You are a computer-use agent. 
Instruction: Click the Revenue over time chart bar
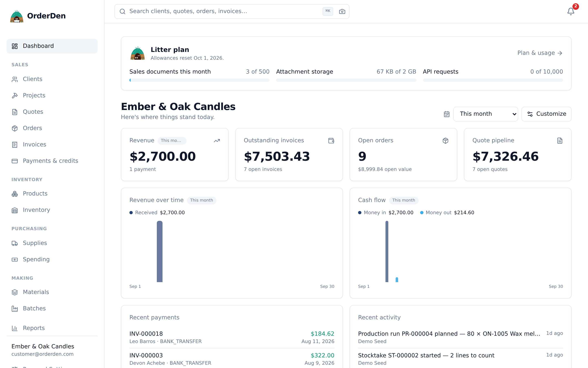point(160,251)
